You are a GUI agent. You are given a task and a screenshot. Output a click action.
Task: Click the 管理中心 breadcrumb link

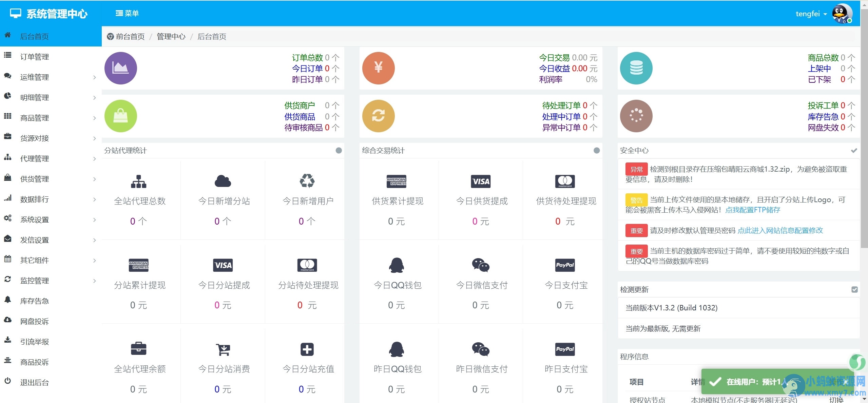pyautogui.click(x=171, y=37)
